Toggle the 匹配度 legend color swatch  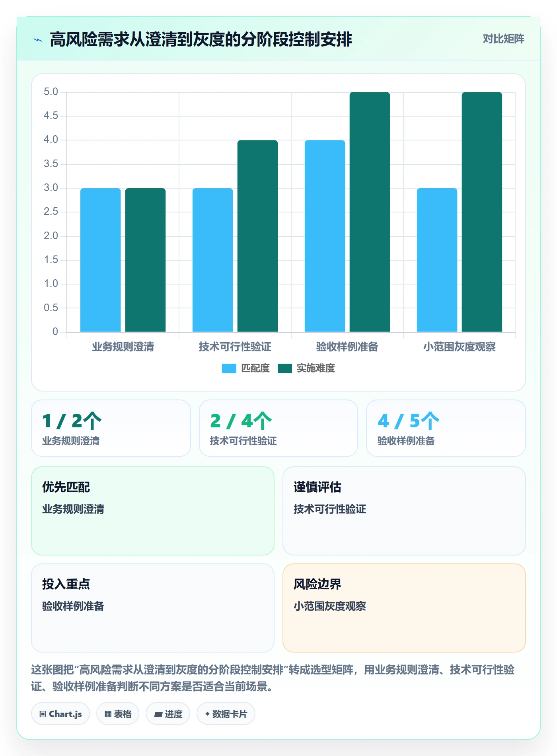(x=229, y=368)
